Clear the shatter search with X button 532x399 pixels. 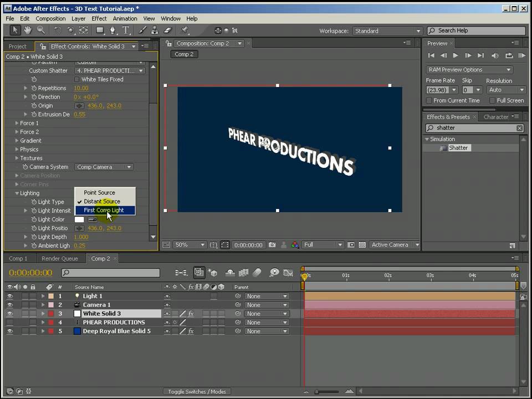coord(519,128)
